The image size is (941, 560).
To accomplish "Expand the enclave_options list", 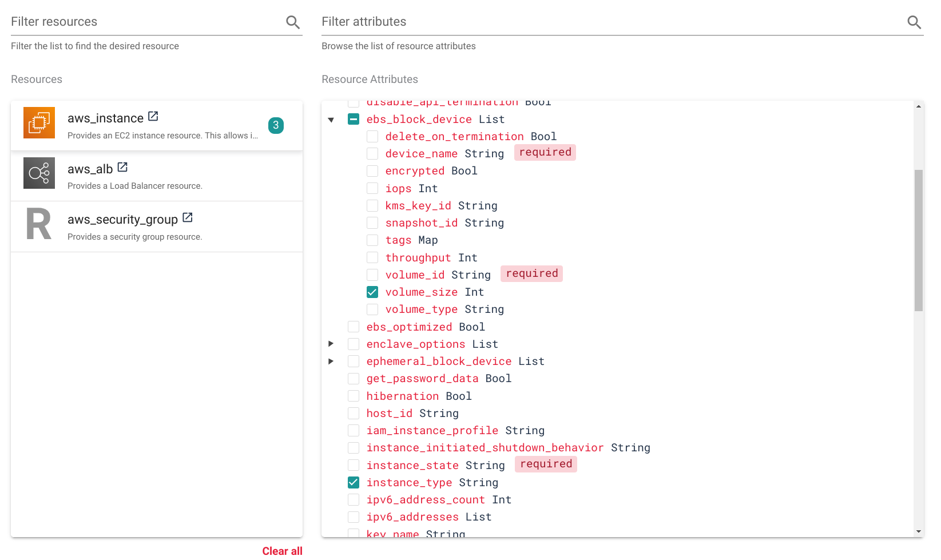I will click(331, 344).
